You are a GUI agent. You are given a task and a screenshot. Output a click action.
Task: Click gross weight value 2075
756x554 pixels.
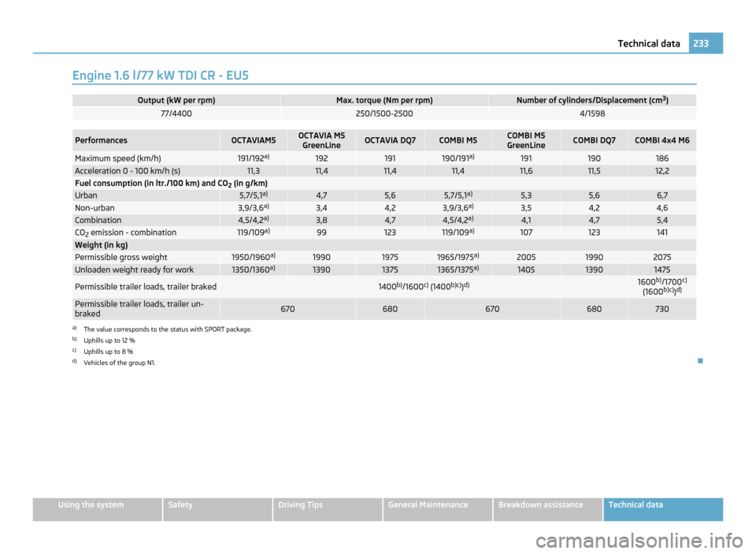click(662, 257)
